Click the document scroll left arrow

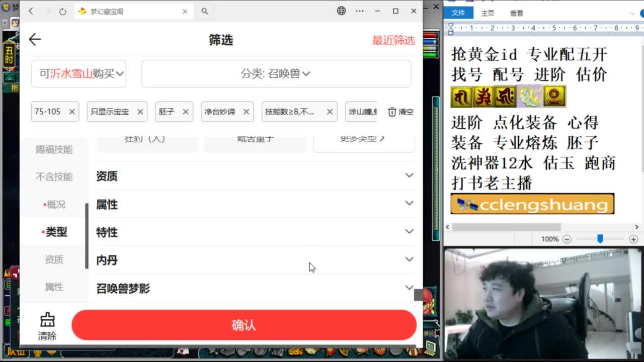point(448,227)
